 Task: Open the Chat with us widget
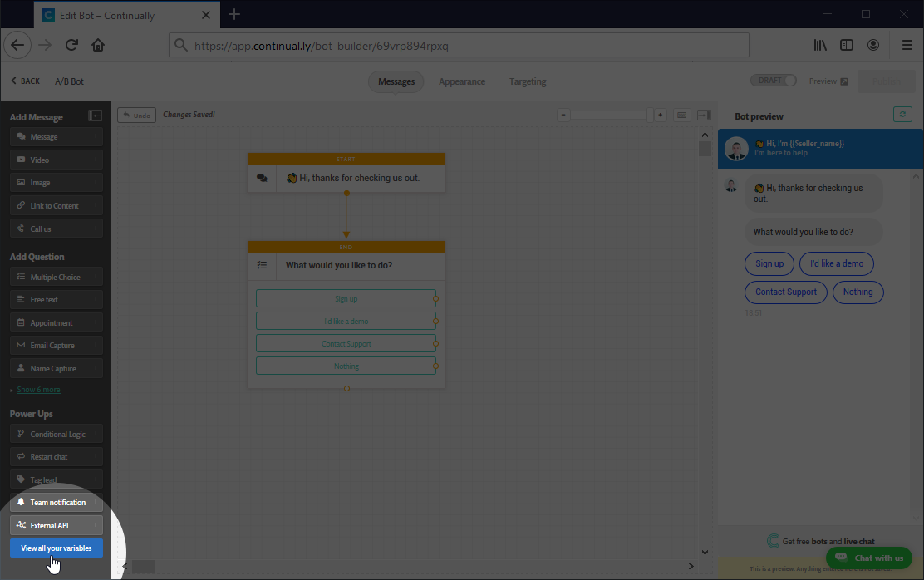click(x=869, y=558)
